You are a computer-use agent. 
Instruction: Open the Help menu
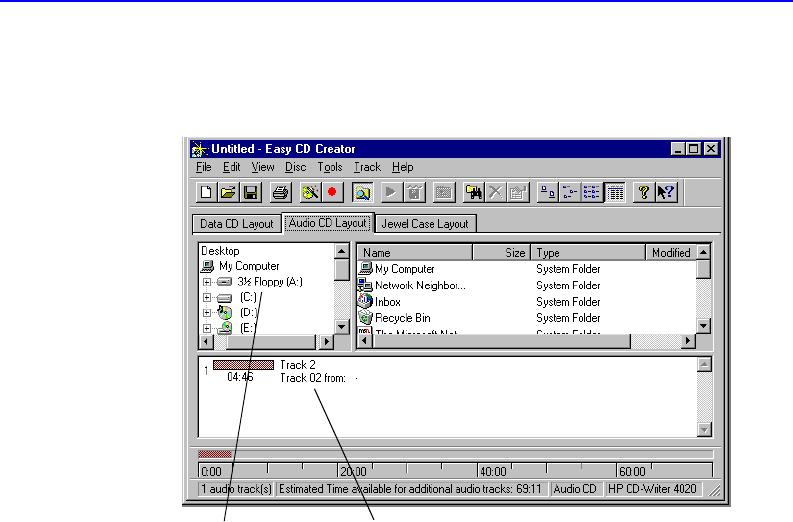coord(403,167)
